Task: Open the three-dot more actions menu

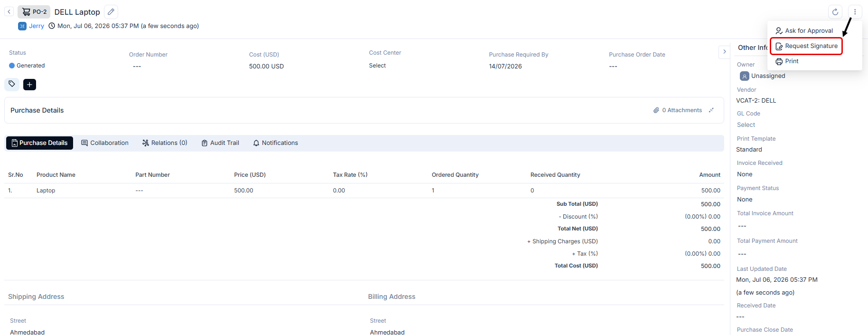Action: click(855, 12)
